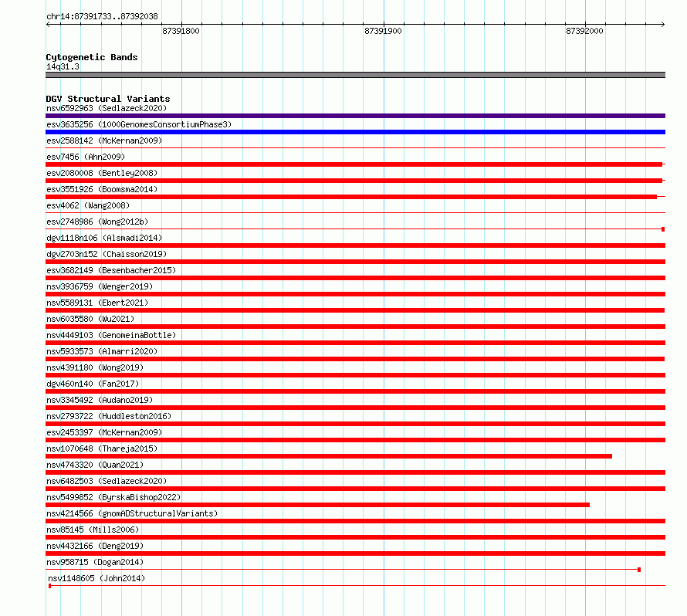687x616 pixels.
Task: Click the 14q31.3 band label
Action: point(63,66)
